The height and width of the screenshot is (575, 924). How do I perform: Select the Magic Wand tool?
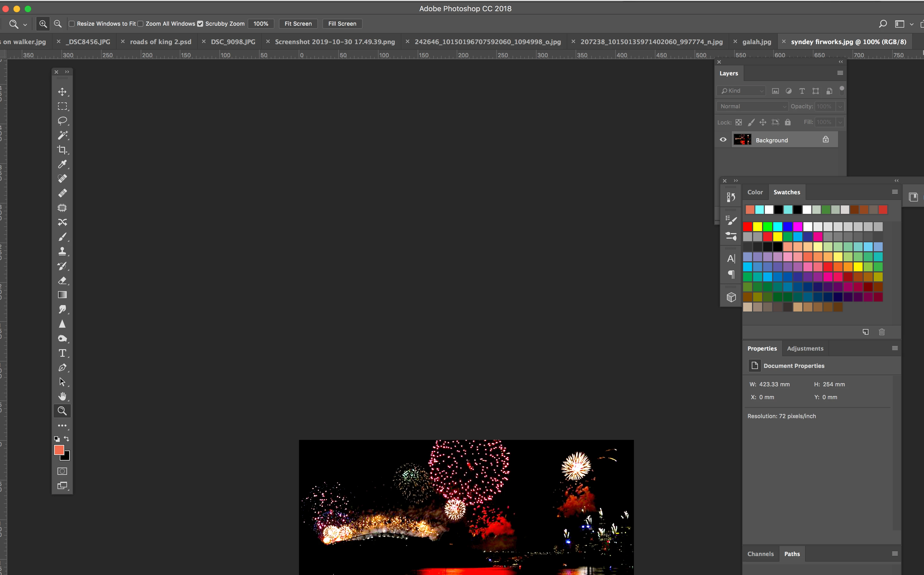click(62, 135)
